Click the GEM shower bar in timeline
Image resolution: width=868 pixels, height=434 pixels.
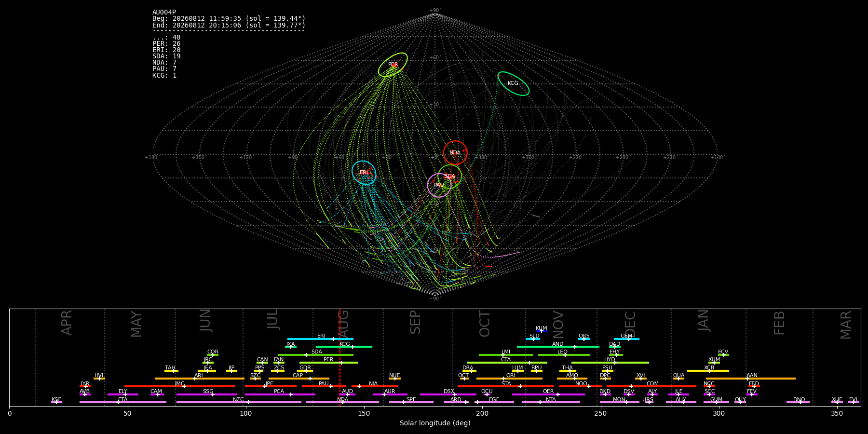(626, 339)
